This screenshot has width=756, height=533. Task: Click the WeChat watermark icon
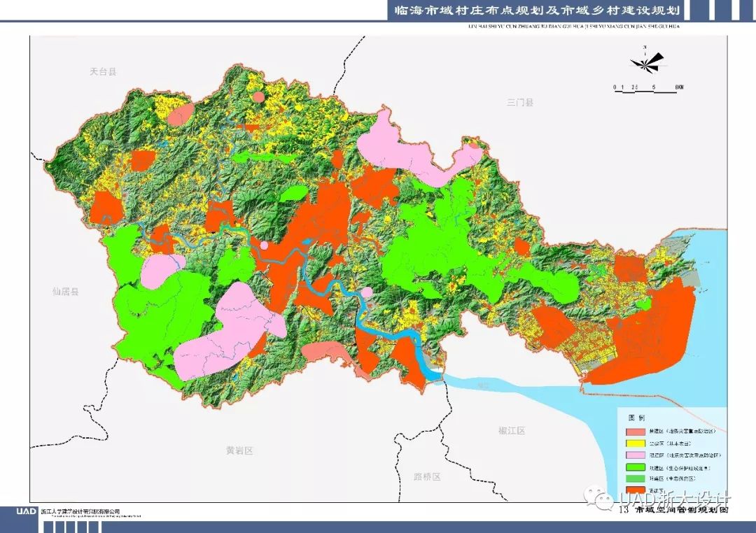click(x=600, y=499)
